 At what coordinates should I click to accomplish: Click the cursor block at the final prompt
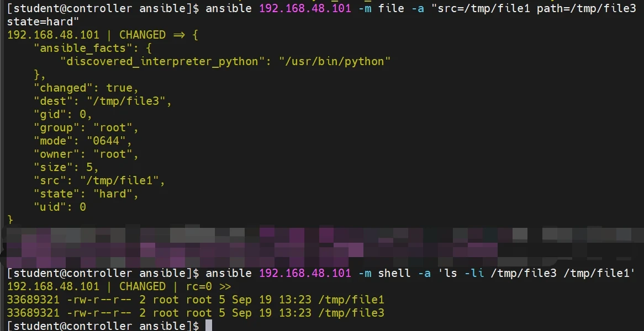pyautogui.click(x=208, y=325)
